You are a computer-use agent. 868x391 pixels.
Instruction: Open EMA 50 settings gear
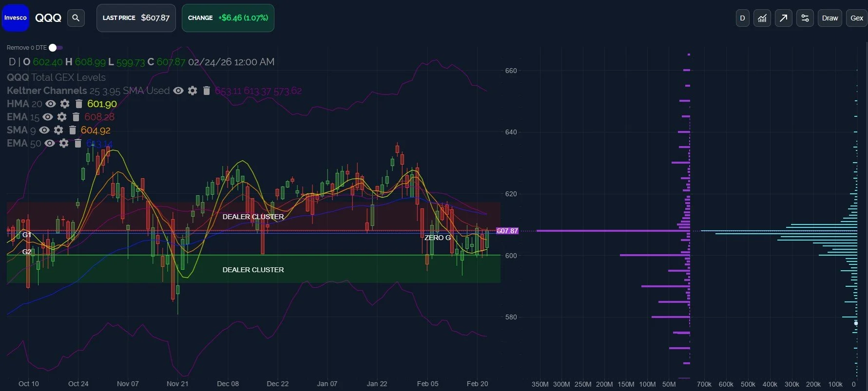click(x=64, y=143)
